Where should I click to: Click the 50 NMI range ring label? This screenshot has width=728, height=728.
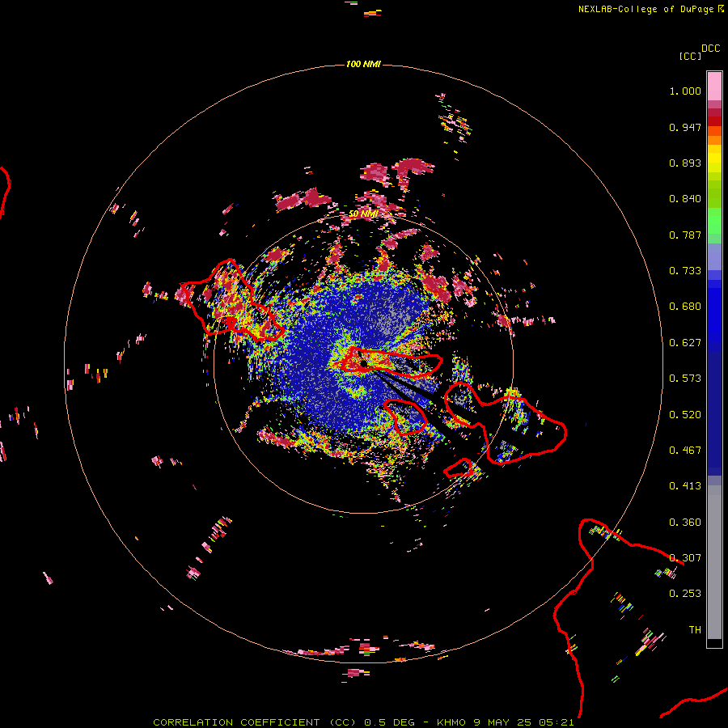[x=363, y=214]
